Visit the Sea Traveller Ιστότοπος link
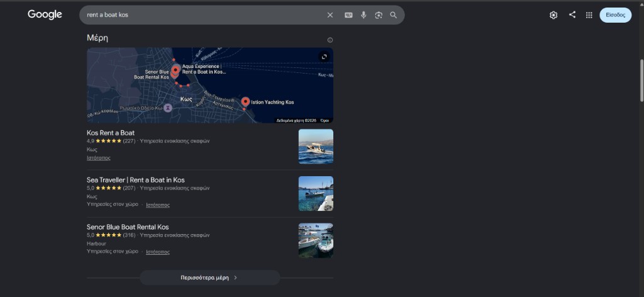644x297 pixels. [158, 205]
